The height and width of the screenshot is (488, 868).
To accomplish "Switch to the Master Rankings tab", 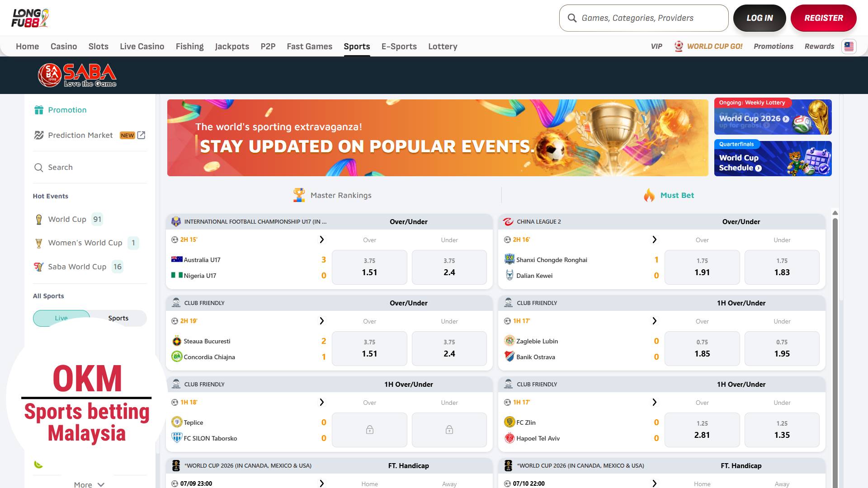I will point(332,195).
